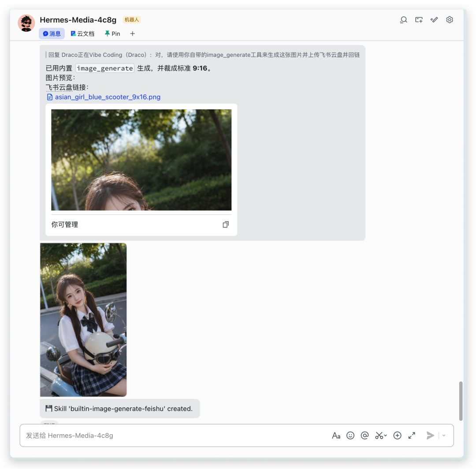The image size is (476, 469).
Task: Open text formatting with the Aa icon
Action: point(336,435)
